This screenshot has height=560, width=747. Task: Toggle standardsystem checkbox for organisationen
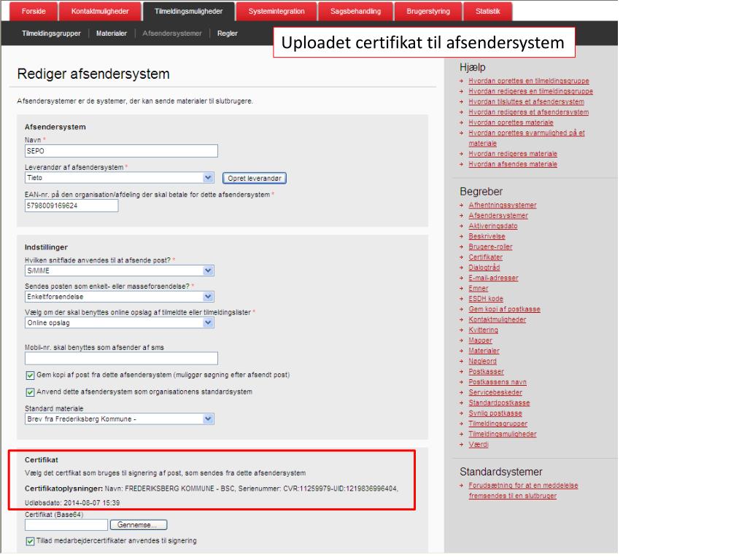coord(30,392)
